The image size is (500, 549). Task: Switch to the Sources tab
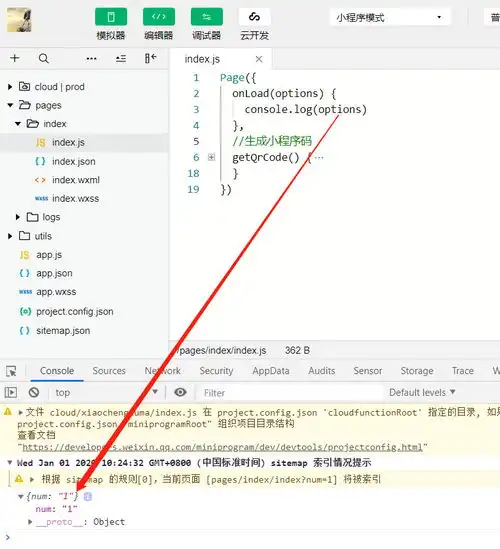point(109,371)
